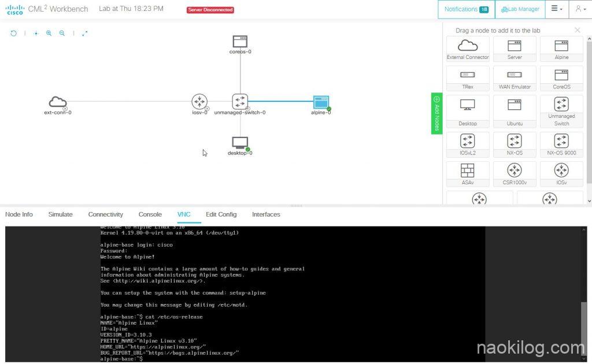This screenshot has height=364, width=592.
Task: Switch to the Interfaces tab
Action: (x=266, y=214)
